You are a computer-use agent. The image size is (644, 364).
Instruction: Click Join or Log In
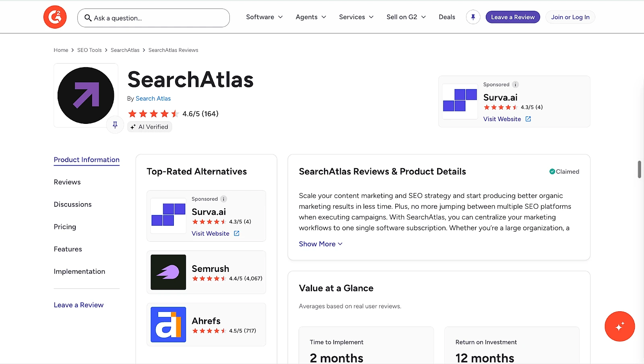point(570,17)
